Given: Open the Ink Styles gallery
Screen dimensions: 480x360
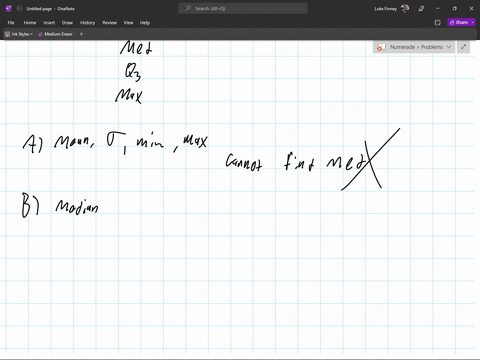Looking at the screenshot, I should 19,34.
